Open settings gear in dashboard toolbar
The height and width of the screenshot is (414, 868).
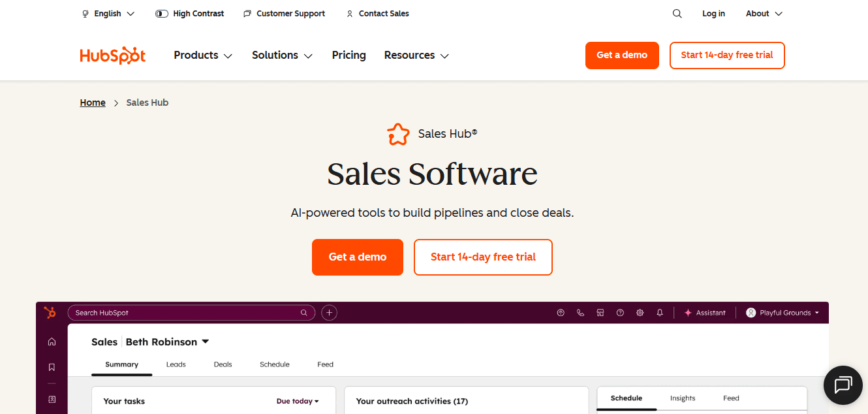click(640, 312)
